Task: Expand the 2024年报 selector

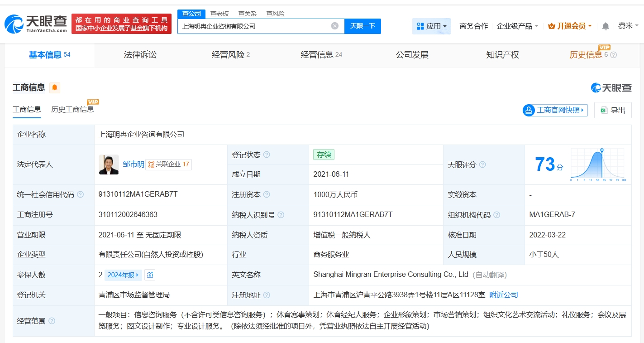Action: pyautogui.click(x=123, y=275)
